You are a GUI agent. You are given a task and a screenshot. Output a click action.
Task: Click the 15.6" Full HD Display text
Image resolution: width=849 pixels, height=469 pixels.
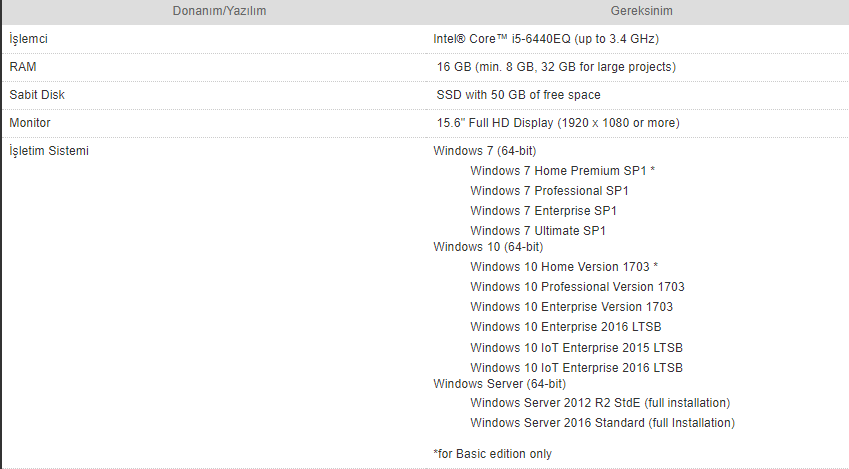click(558, 123)
